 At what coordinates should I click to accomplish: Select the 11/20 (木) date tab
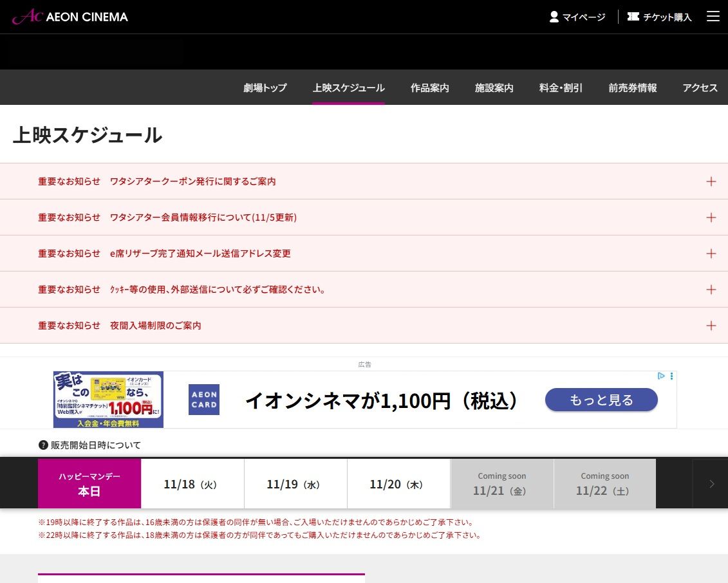398,485
